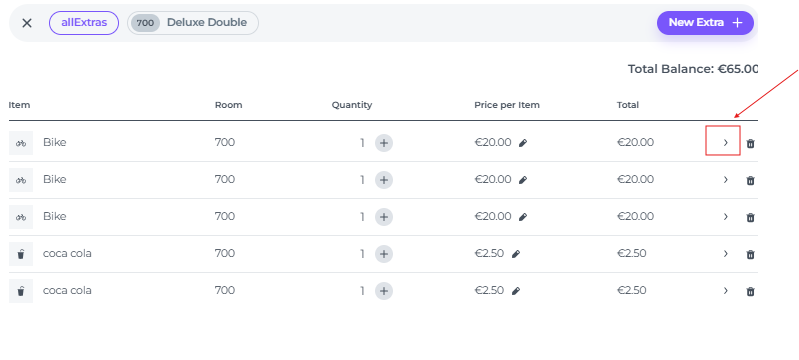Close the extras panel with X
Viewport: 799px width, 360px height.
[x=27, y=23]
